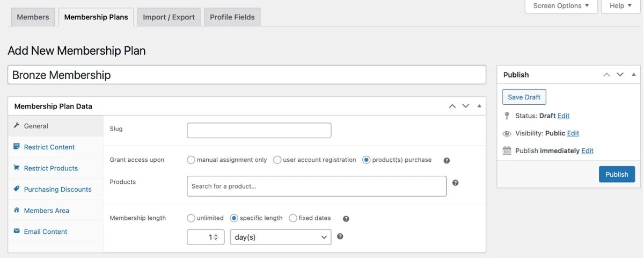Click the help icon beside Products search field
The image size is (644, 258).
point(456,183)
